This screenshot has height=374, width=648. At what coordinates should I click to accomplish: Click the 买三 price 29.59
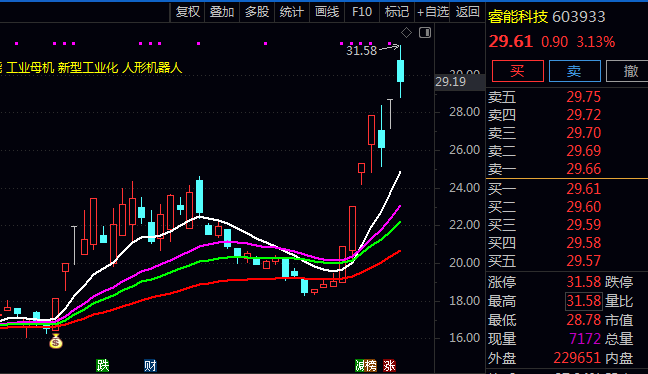pyautogui.click(x=584, y=225)
